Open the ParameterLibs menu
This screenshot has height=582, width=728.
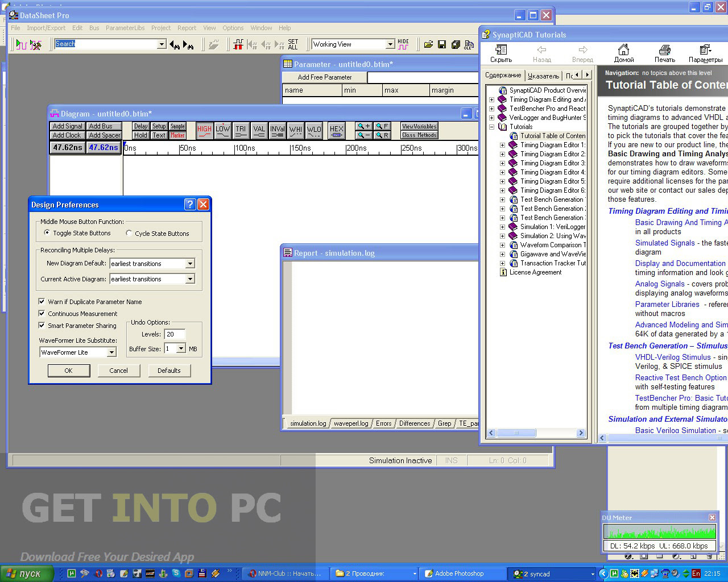(125, 28)
